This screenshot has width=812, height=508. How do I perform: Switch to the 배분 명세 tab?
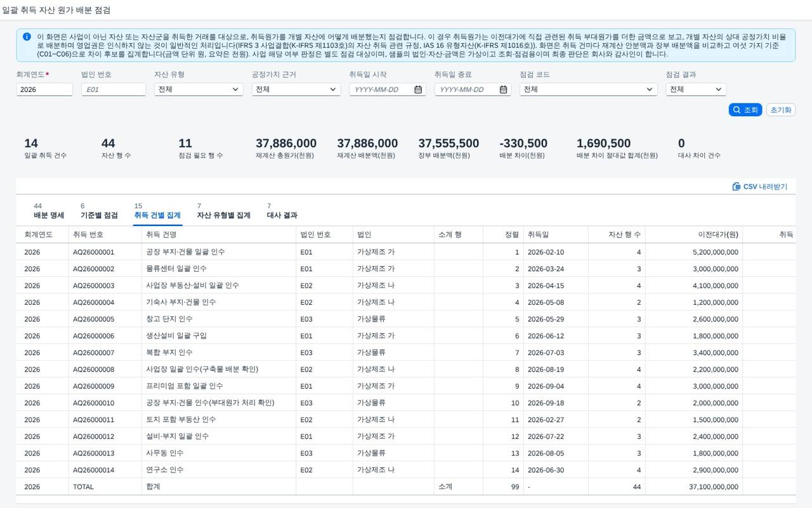click(49, 211)
